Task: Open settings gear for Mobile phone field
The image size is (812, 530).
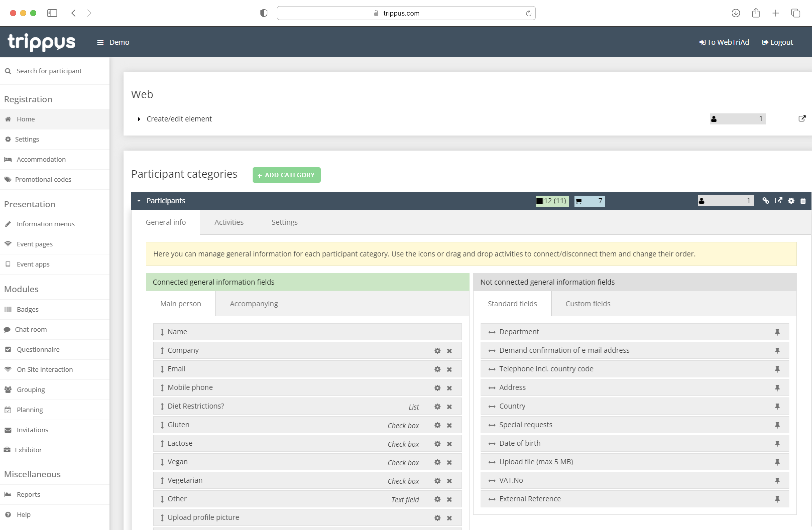Action: [437, 388]
